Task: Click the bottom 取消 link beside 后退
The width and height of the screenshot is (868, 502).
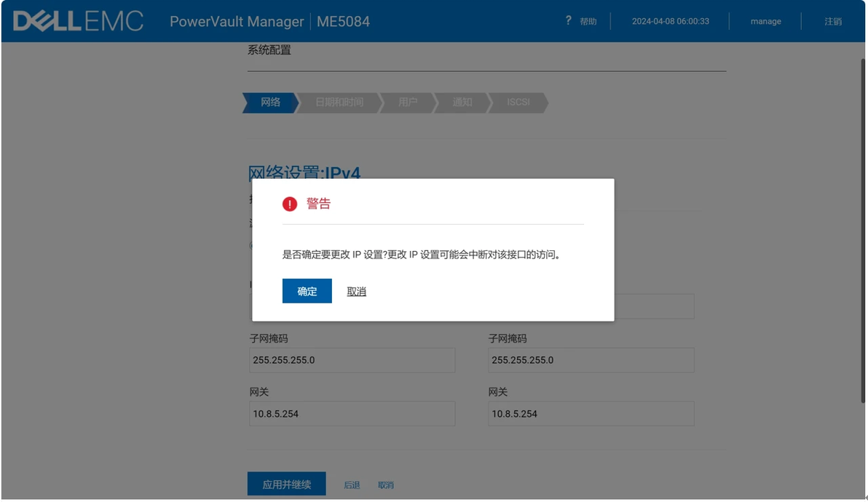Action: pyautogui.click(x=386, y=485)
